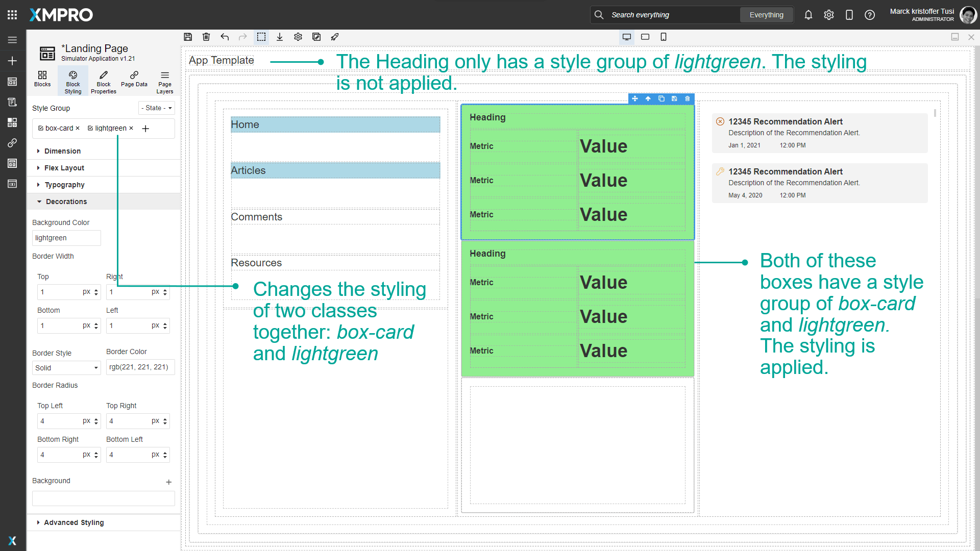Add a new style group

145,129
